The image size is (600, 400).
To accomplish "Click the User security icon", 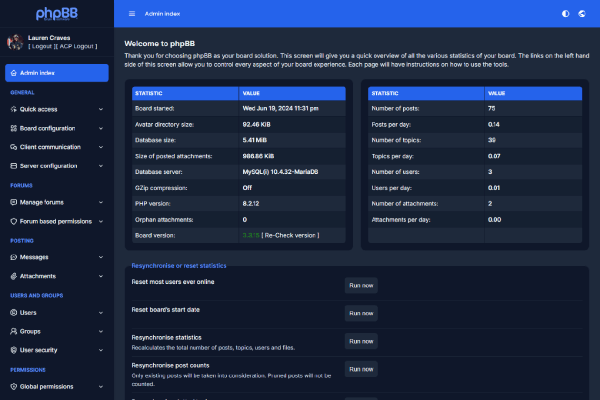I will (x=14, y=350).
